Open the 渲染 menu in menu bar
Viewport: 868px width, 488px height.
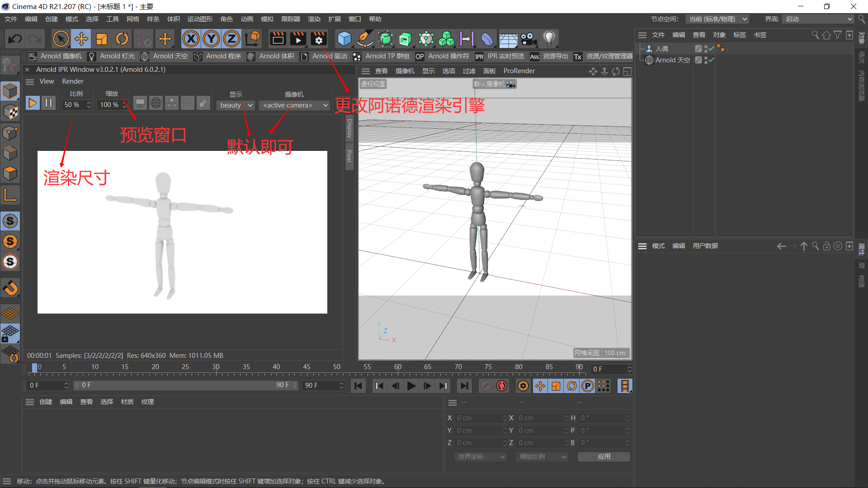(314, 19)
